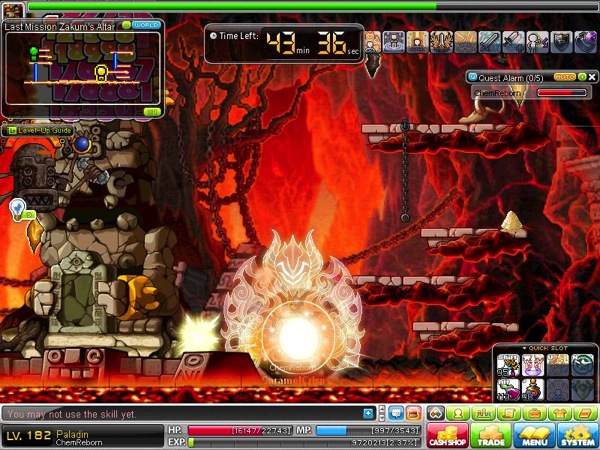600x450 pixels.
Task: Collapse the Quick Slot panel arrow
Action: pyautogui.click(x=524, y=348)
